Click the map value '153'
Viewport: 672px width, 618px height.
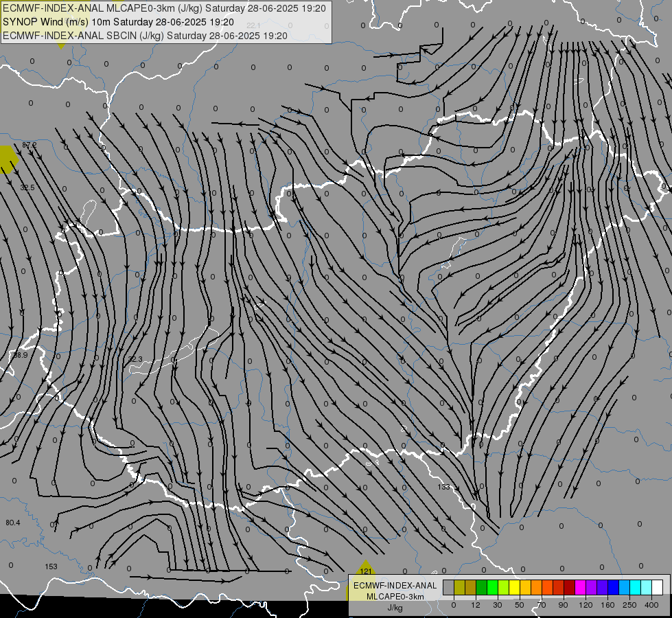pyautogui.click(x=51, y=566)
